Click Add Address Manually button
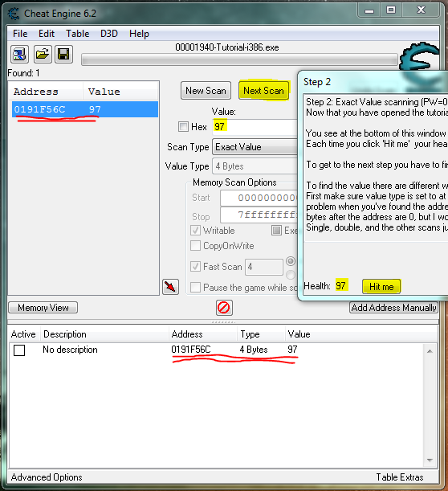 pos(393,308)
